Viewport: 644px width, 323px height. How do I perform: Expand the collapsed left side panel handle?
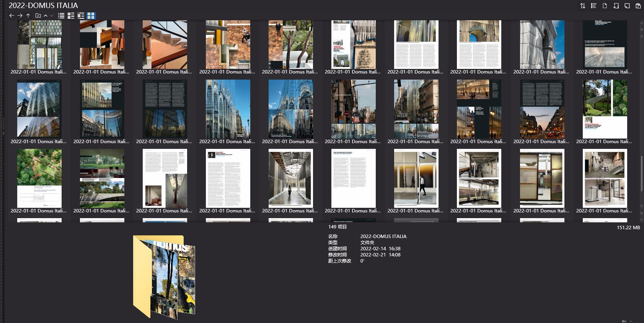3,133
